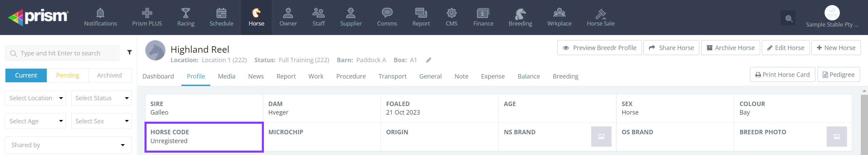Show Current horses list
868x155 pixels.
[x=26, y=75]
